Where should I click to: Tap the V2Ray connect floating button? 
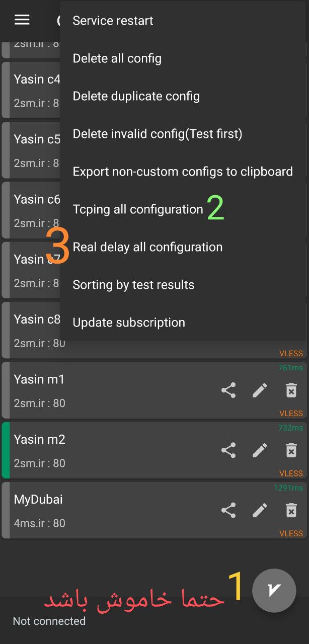(274, 590)
